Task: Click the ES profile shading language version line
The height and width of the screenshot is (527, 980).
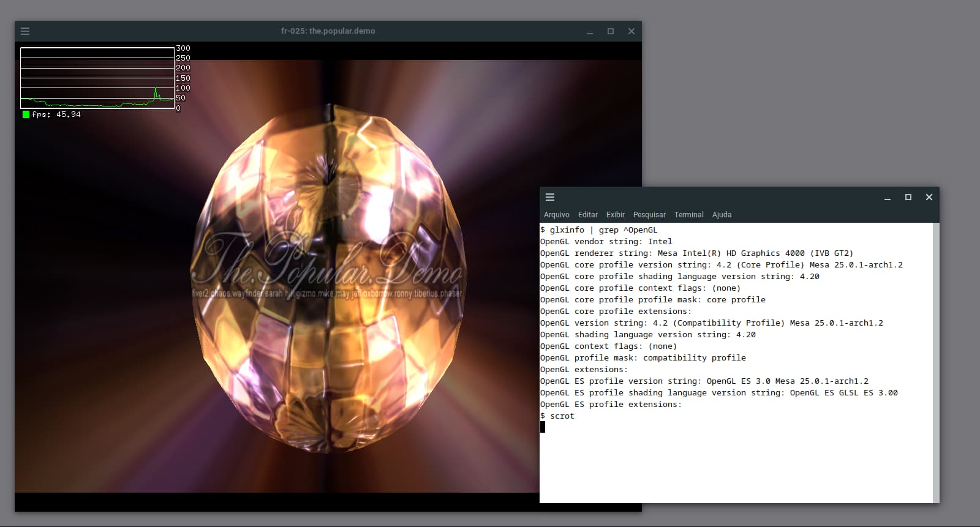Action: coord(718,393)
